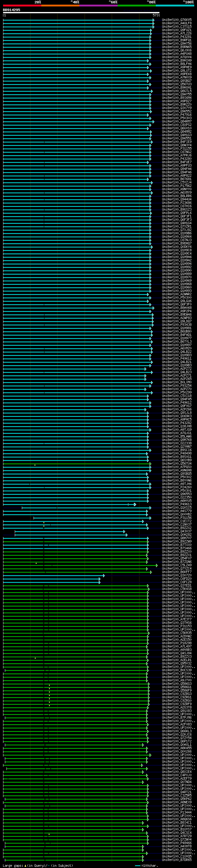The height and width of the screenshot is (868, 197).
Task: Select hit UniRef100_C1UVQ5
Action: coord(177,856)
